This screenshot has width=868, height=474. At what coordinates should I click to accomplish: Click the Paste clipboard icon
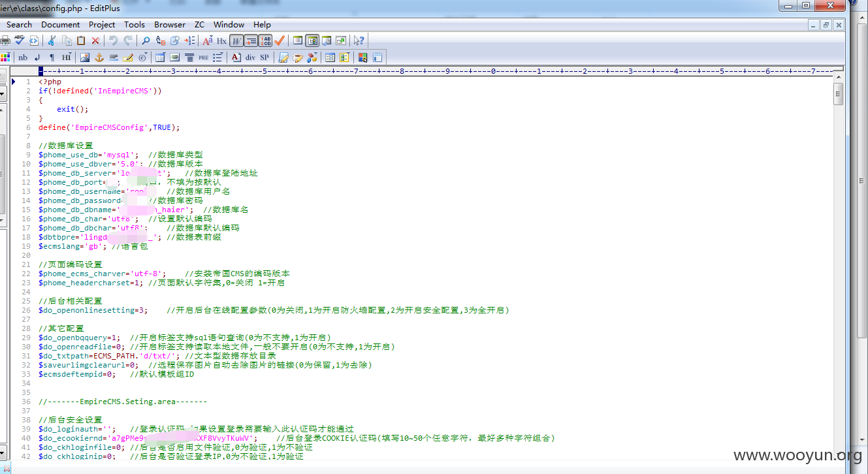[x=81, y=40]
